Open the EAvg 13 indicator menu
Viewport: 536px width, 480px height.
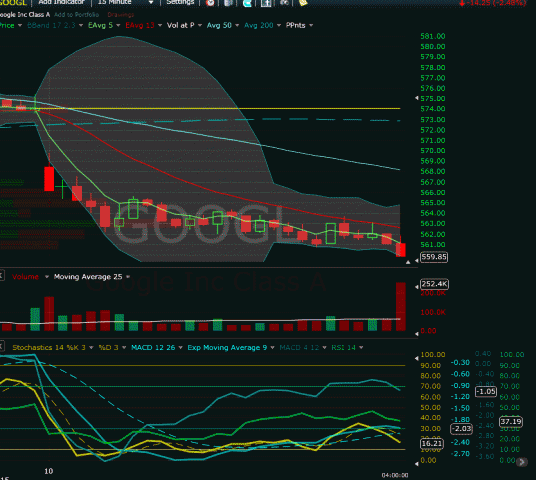tap(140, 25)
